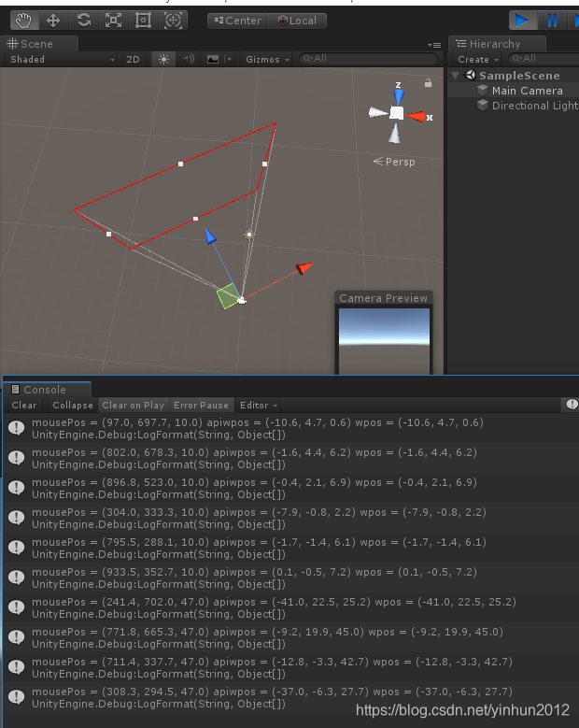This screenshot has height=728, width=579.
Task: Select log with mousePos (97.0, 697.7, 10.0)
Action: tap(290, 428)
